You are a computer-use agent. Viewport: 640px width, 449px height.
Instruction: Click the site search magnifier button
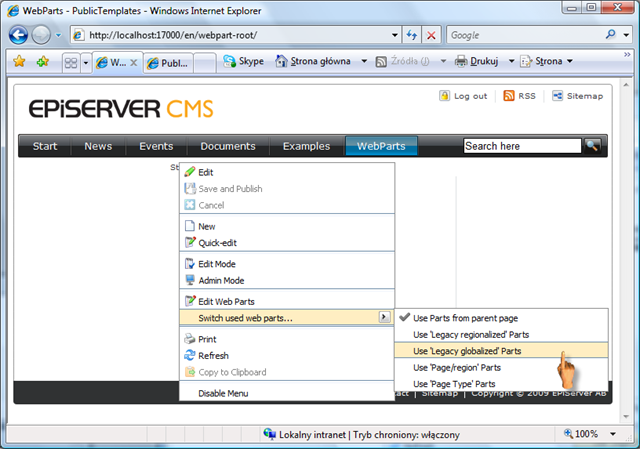593,146
